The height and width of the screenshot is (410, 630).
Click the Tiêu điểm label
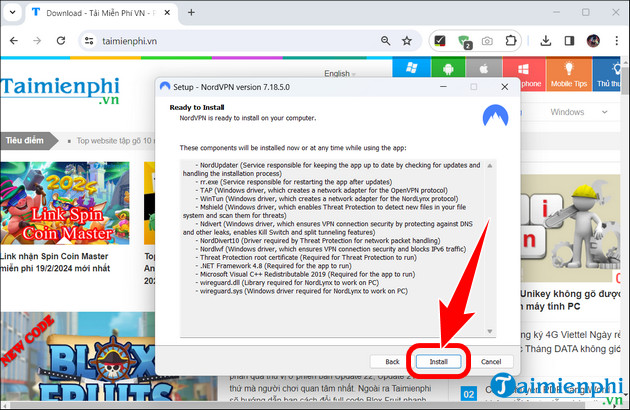25,141
